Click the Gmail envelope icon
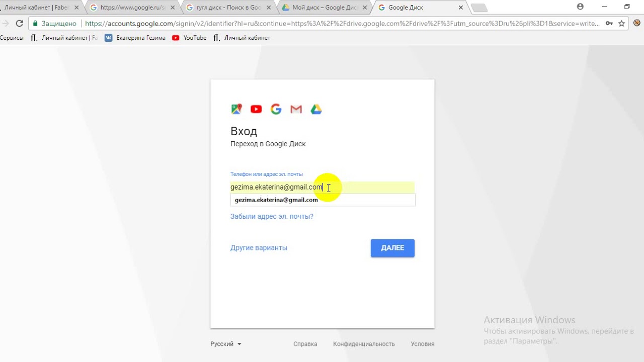Screen dimensions: 644x362 (296, 109)
